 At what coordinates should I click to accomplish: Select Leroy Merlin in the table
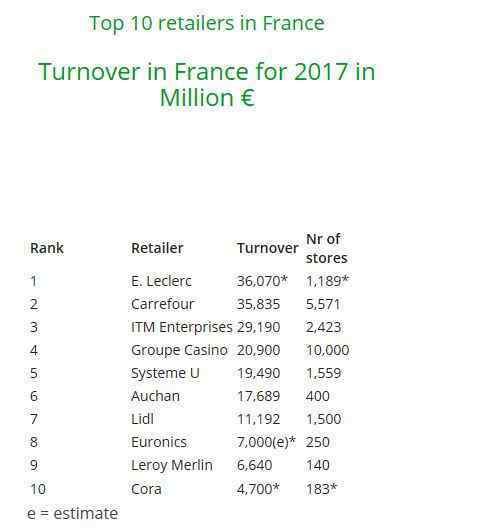(172, 465)
